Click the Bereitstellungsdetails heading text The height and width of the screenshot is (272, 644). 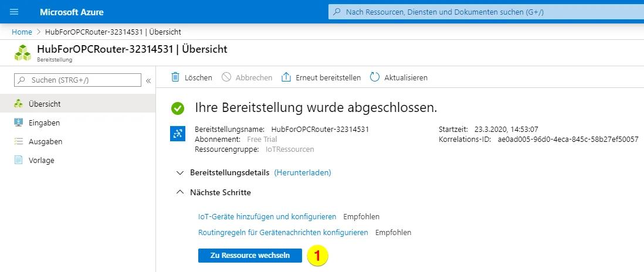[x=229, y=173]
